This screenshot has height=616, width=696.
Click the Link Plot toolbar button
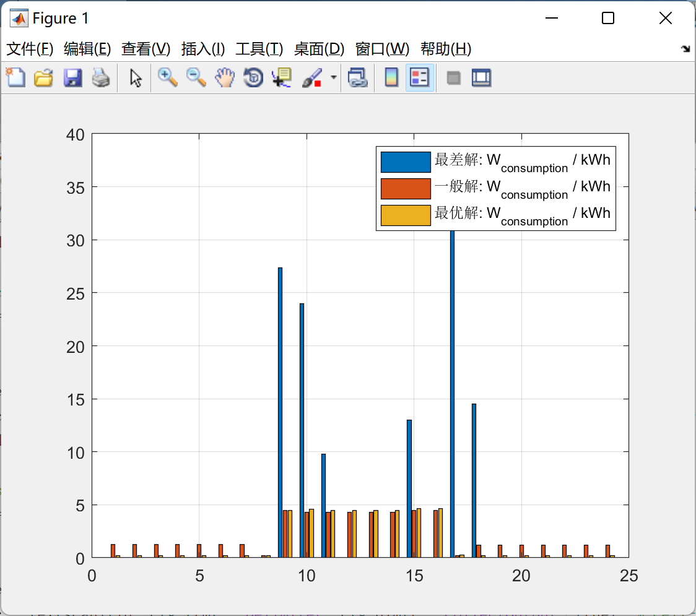pos(357,78)
